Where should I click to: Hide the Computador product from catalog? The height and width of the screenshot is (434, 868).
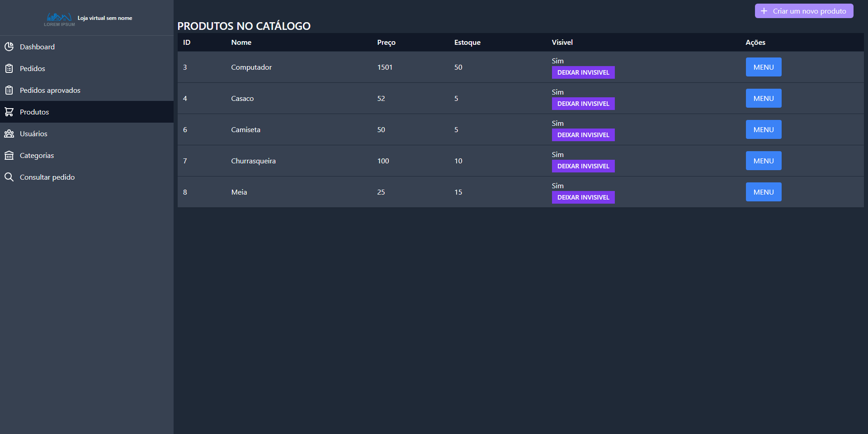coord(583,72)
